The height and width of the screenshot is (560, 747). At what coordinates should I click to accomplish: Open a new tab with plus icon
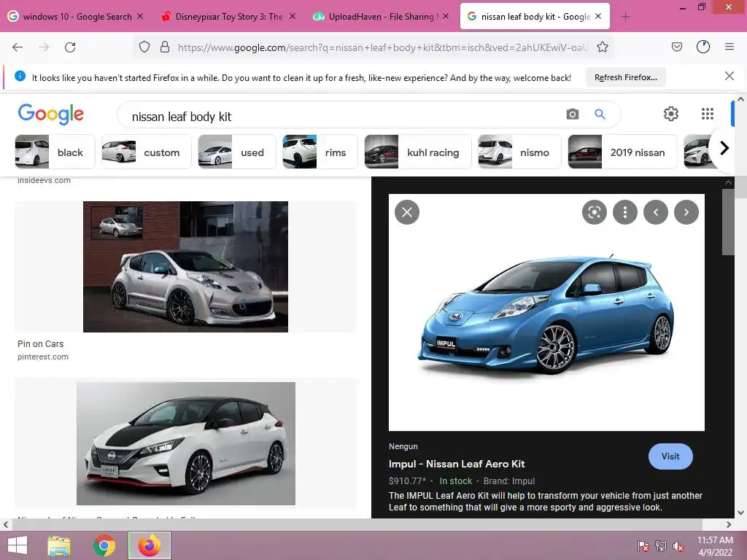pos(625,17)
